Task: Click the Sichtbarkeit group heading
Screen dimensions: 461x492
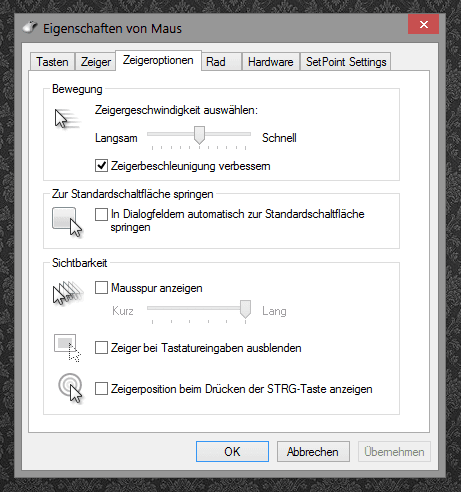Action: [x=79, y=263]
